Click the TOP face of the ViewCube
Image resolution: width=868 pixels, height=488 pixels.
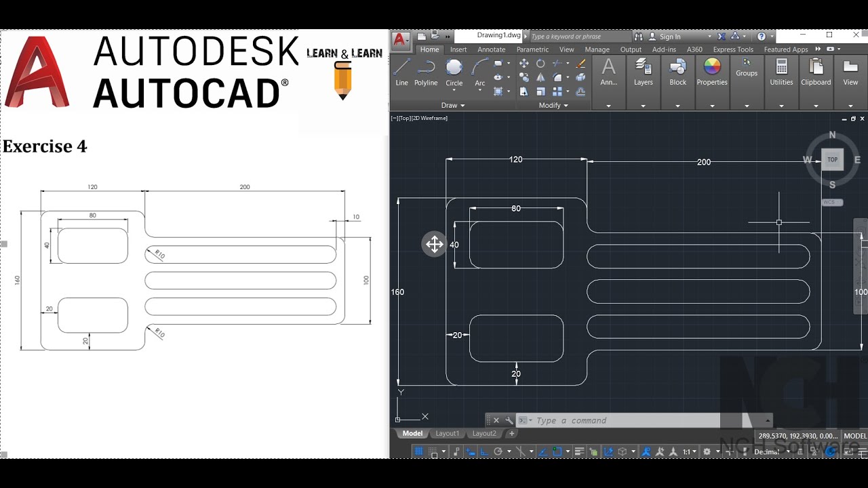click(832, 160)
